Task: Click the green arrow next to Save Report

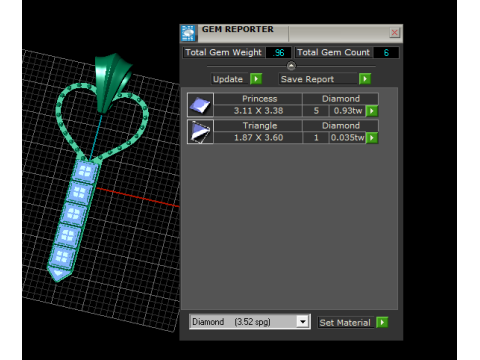Action: 365,79
